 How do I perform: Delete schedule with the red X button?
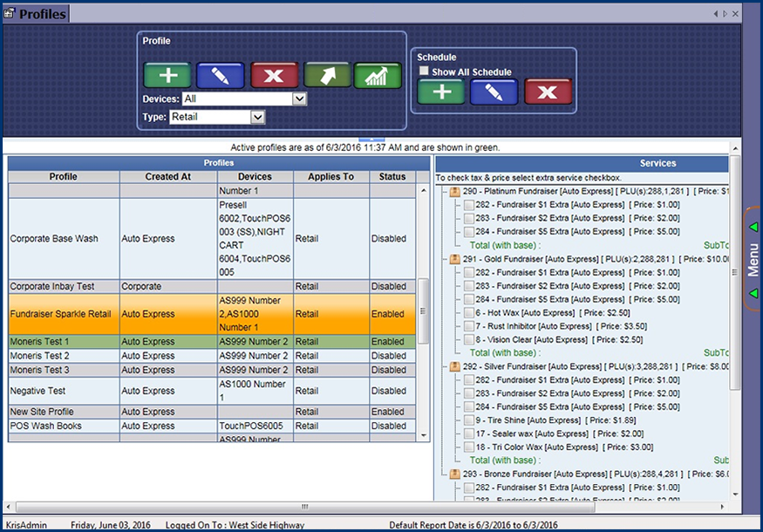[x=548, y=92]
